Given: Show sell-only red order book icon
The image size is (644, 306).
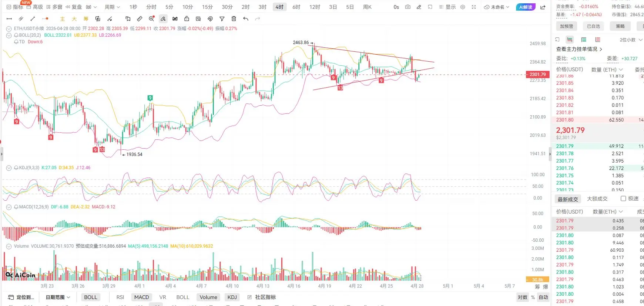Looking at the screenshot, I should click(x=598, y=40).
